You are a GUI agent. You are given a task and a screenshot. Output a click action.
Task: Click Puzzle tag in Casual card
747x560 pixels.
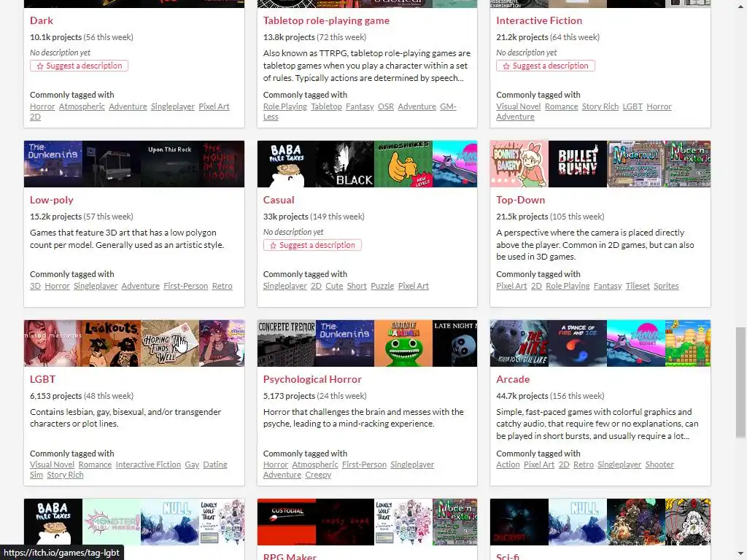(x=382, y=286)
